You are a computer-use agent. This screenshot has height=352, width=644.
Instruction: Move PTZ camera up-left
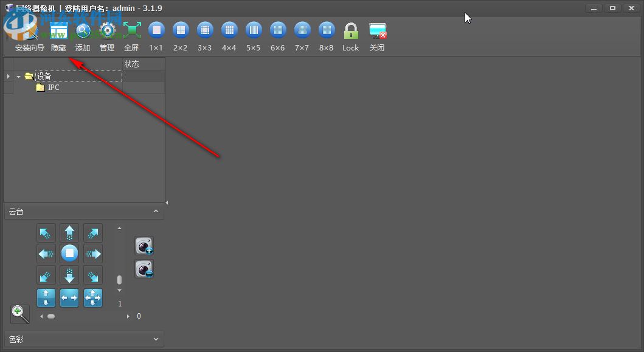point(46,233)
